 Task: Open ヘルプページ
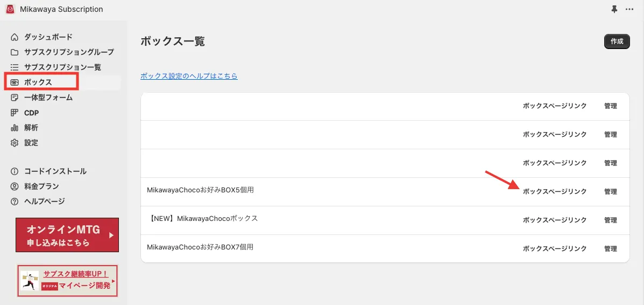tap(44, 202)
